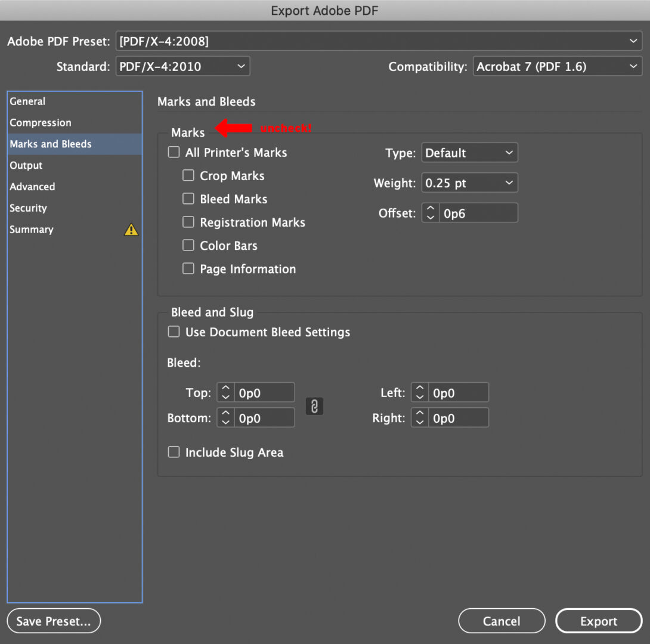Viewport: 650px width, 644px height.
Task: Click the Top bleed stepper arrows
Action: (225, 393)
